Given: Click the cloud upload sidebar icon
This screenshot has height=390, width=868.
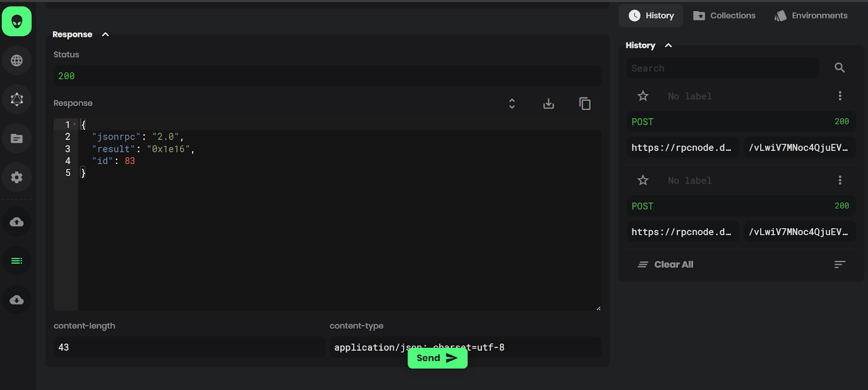Looking at the screenshot, I should [17, 222].
